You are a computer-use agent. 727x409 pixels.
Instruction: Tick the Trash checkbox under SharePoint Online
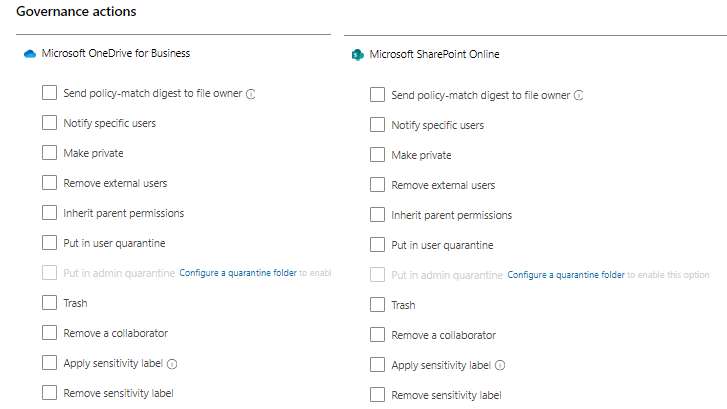[x=377, y=305]
